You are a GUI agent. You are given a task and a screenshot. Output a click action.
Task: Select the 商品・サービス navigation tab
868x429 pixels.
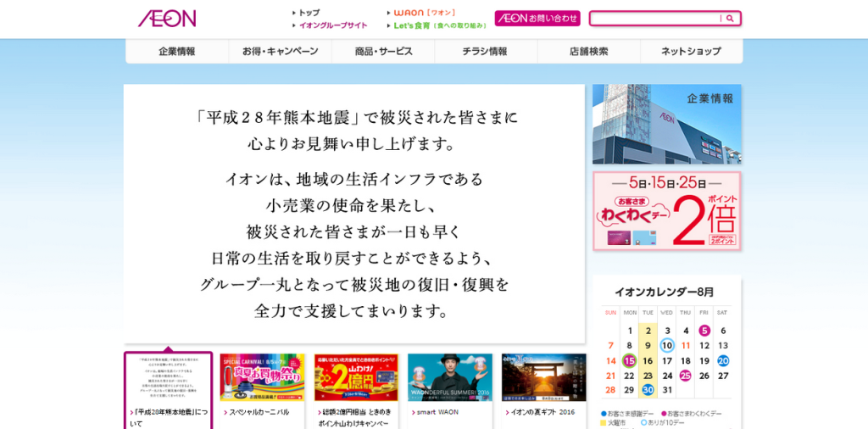pyautogui.click(x=383, y=52)
